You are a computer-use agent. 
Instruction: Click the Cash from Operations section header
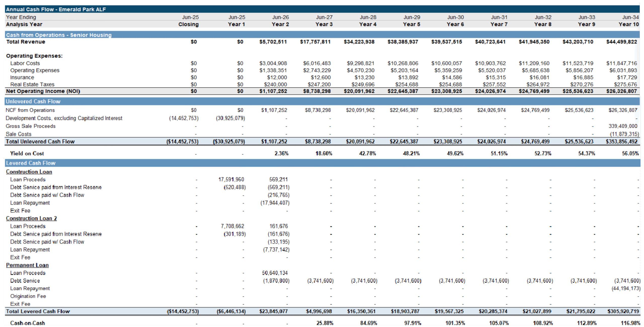(59, 35)
